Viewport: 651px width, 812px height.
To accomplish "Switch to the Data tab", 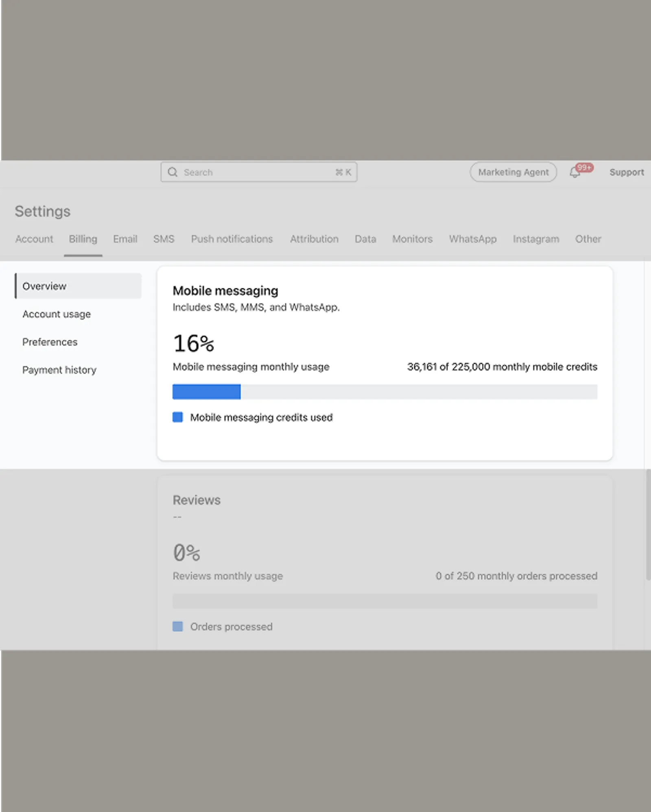I will (365, 239).
